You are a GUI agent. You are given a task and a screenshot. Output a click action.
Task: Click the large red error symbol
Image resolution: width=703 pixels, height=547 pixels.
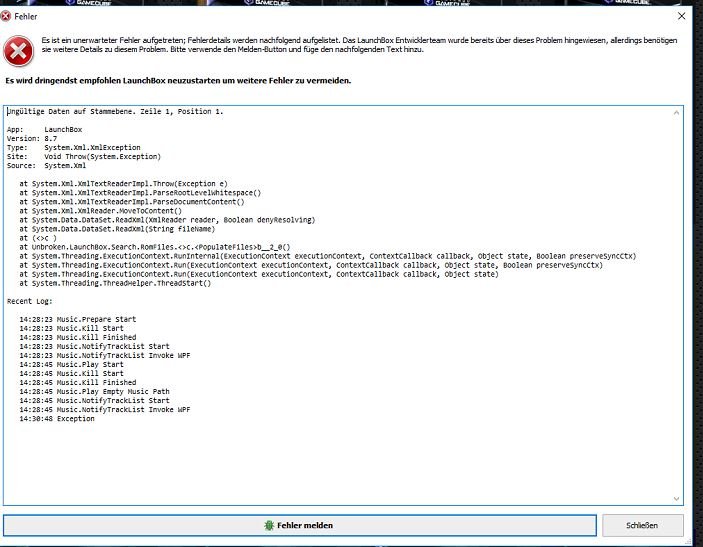tap(18, 51)
